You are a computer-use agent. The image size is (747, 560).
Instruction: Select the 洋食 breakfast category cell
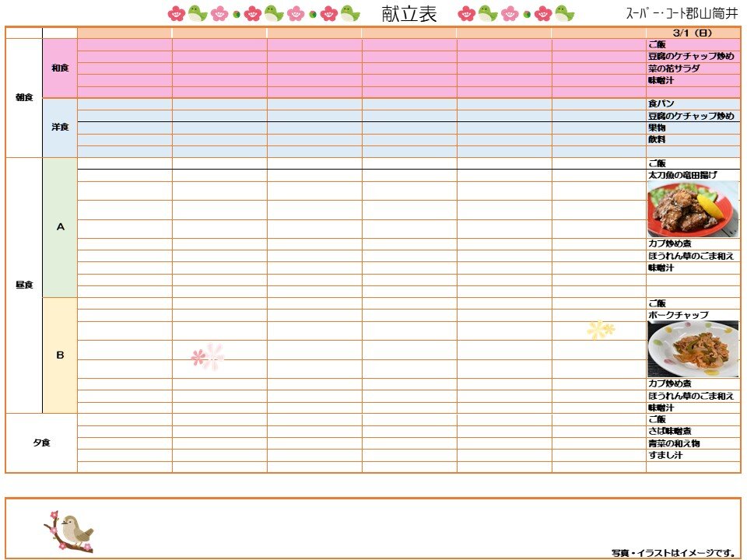click(x=60, y=128)
